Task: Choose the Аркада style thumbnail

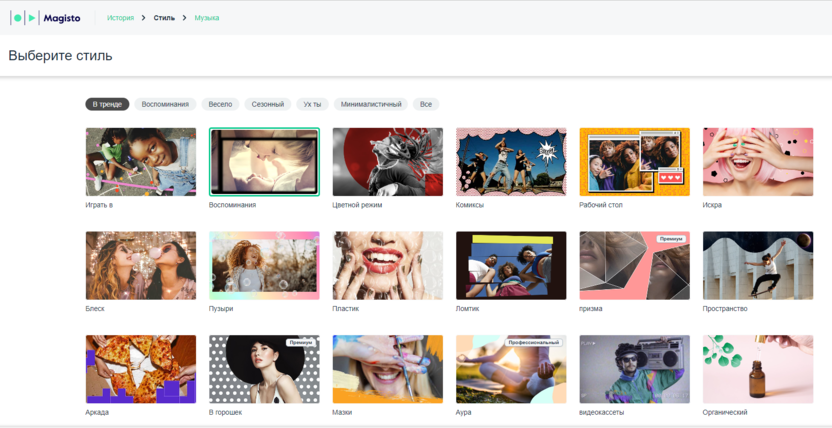Action: point(141,369)
